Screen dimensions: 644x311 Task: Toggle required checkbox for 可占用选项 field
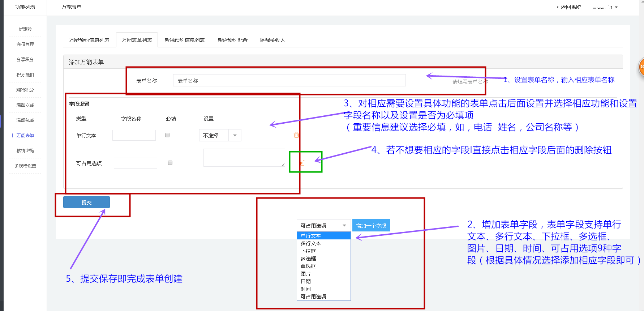(170, 163)
